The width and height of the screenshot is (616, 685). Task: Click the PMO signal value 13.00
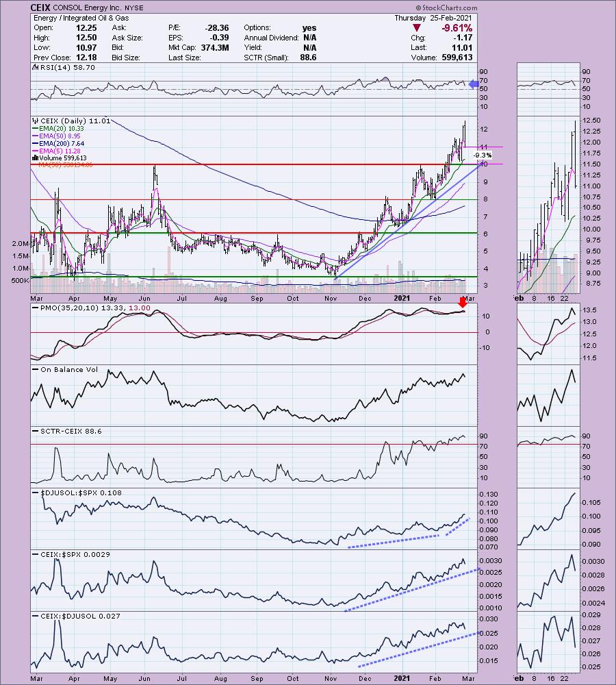(139, 308)
